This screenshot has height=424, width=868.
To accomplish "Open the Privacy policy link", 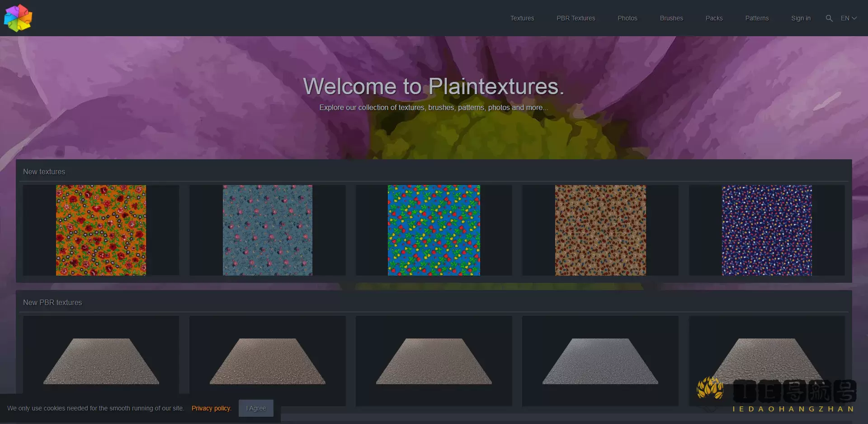I will [x=211, y=408].
